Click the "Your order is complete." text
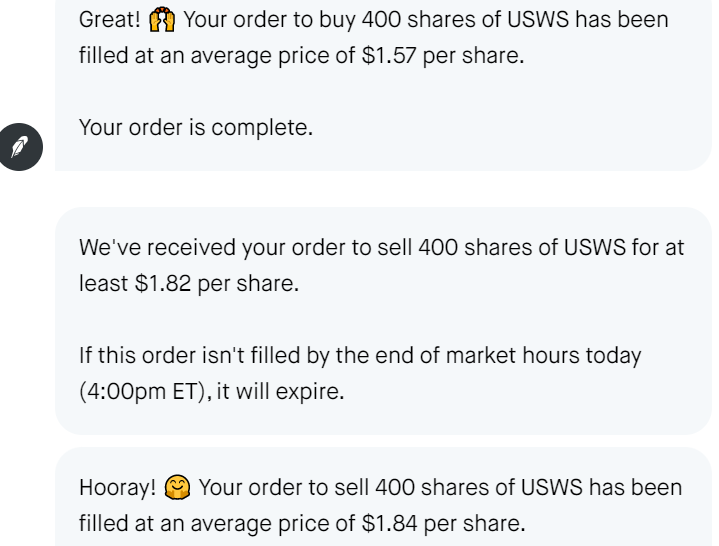 pos(196,128)
